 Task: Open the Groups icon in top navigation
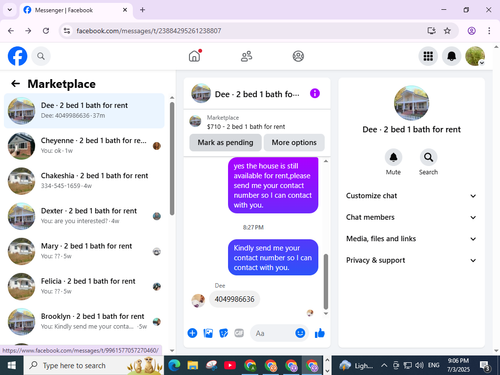298,56
